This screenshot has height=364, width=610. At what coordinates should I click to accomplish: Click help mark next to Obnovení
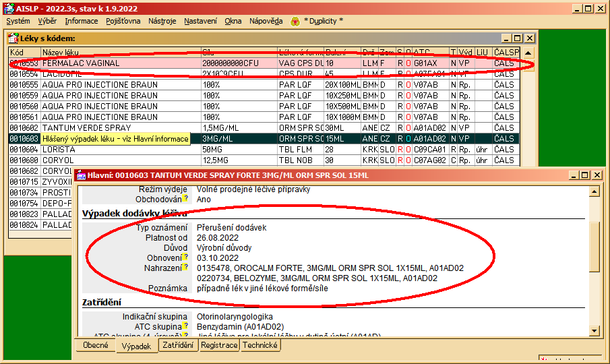tap(186, 257)
